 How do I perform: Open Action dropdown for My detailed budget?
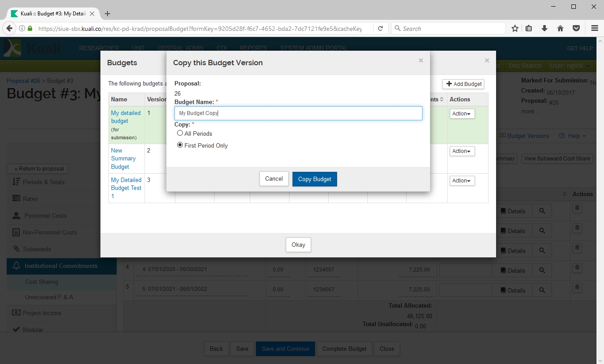[x=461, y=114]
